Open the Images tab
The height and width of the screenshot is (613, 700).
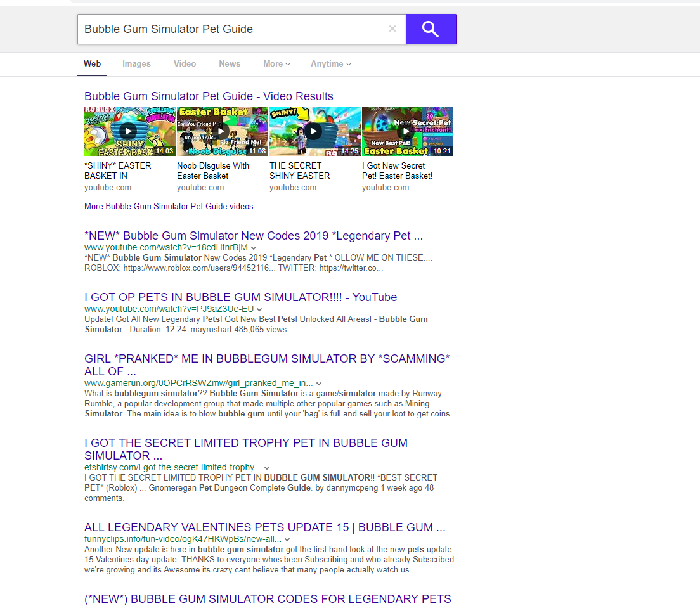(x=136, y=64)
